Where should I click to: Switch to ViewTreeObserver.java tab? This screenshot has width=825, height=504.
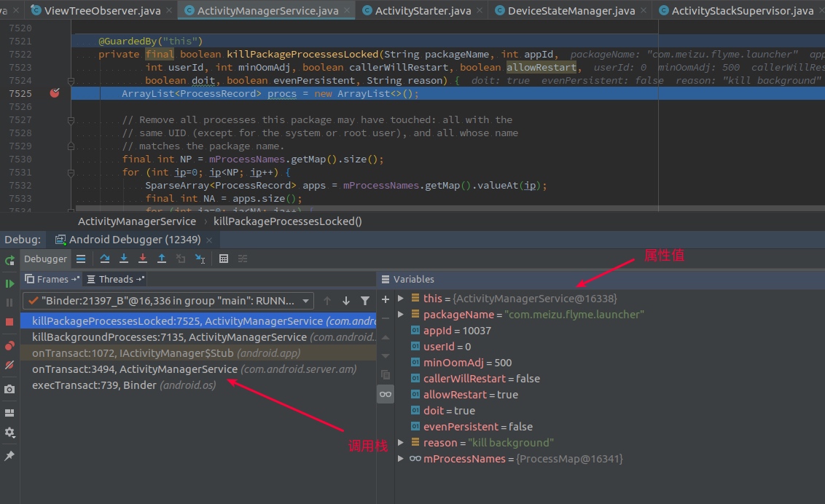pos(102,10)
